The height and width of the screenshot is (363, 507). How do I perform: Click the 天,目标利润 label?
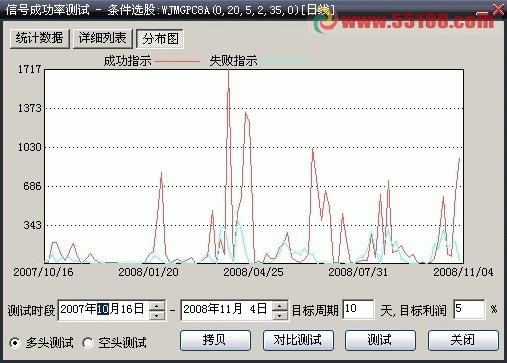[x=413, y=311]
